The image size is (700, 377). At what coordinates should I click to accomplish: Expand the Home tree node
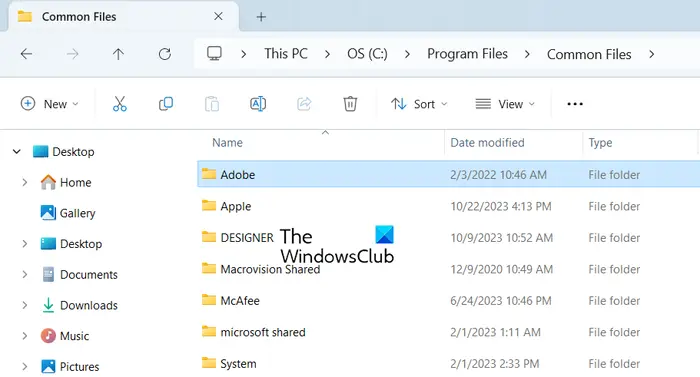(25, 182)
